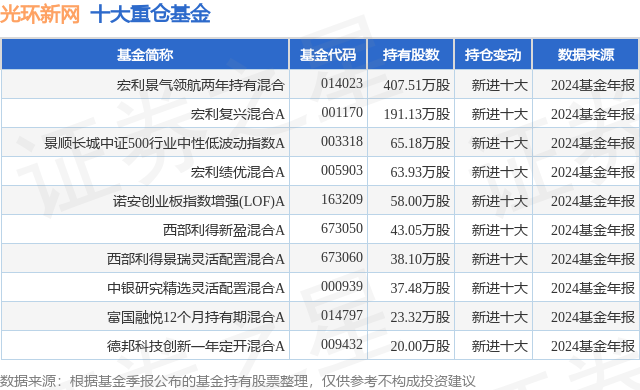
Task: Click holding value 191.13万股
Action: coord(417,114)
